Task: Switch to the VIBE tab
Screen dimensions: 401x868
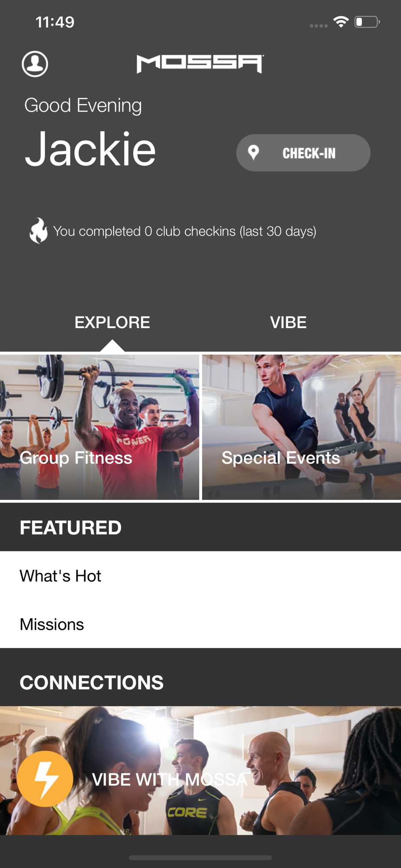Action: pyautogui.click(x=288, y=322)
